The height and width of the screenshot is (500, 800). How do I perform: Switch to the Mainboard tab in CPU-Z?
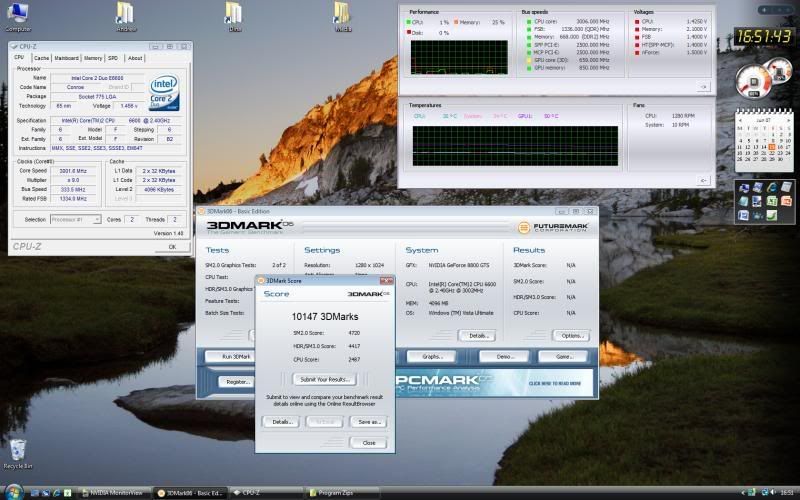[66, 58]
